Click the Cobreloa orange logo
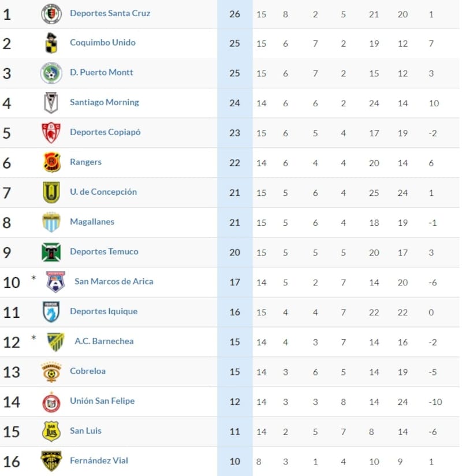This screenshot has width=462, height=476. point(51,371)
